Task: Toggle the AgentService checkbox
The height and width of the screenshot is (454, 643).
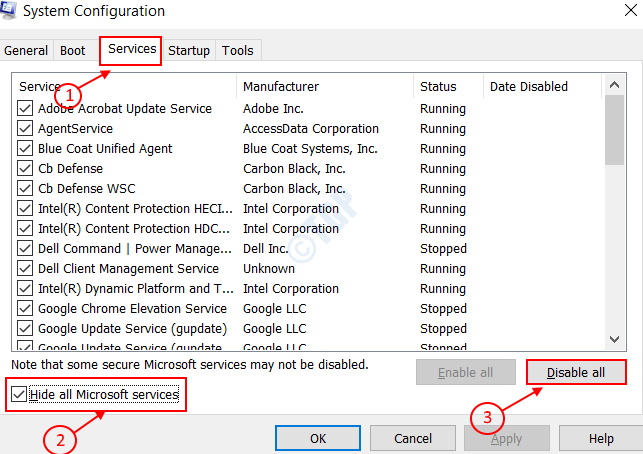Action: [25, 129]
